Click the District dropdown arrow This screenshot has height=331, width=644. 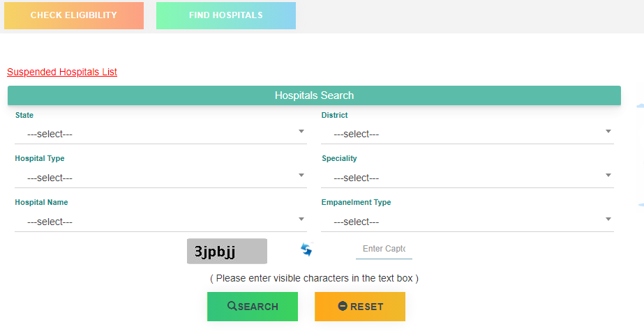(608, 131)
